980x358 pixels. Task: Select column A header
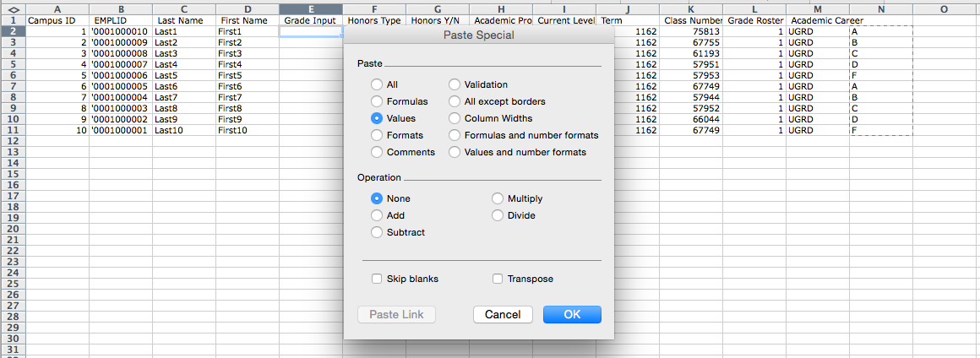click(x=57, y=8)
